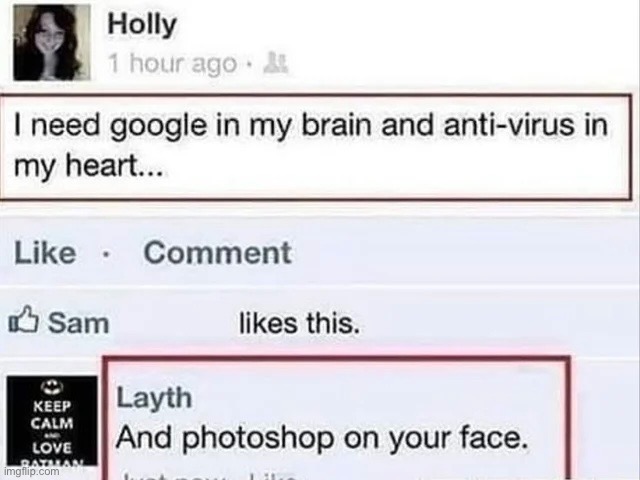Click 'your face.' in Layth's comment
This screenshot has height=480, width=640.
458,439
